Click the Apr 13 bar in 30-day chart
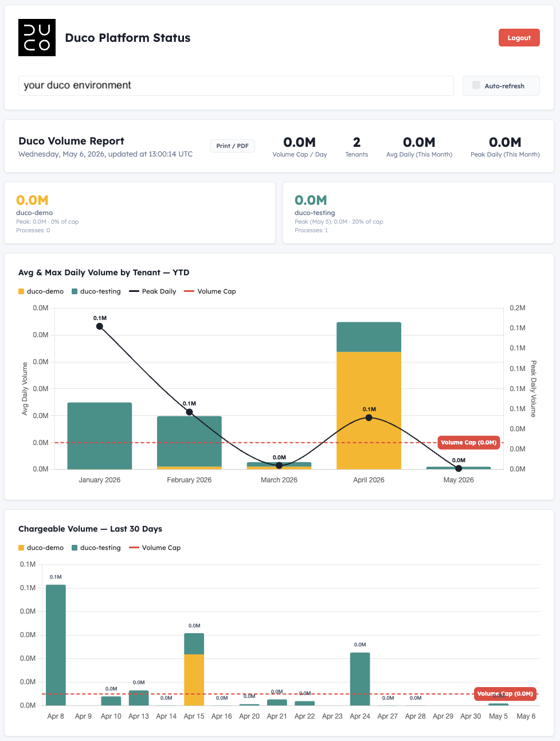The image size is (560, 741). (139, 698)
